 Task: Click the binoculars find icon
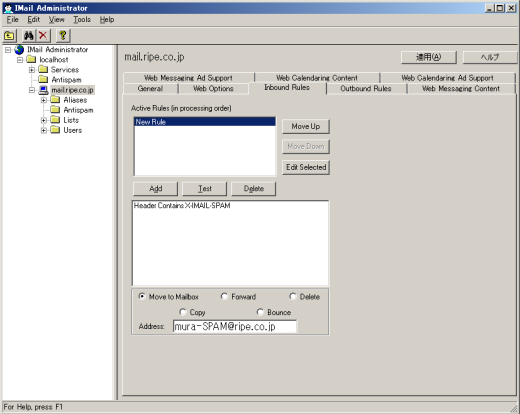tap(29, 35)
